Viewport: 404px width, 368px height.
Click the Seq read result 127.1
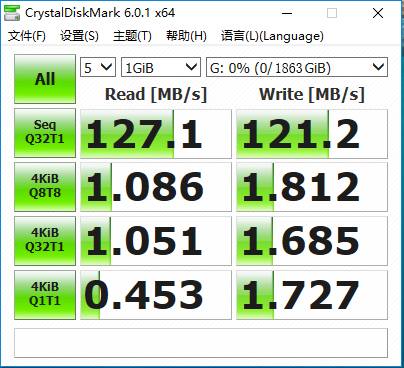click(x=156, y=134)
